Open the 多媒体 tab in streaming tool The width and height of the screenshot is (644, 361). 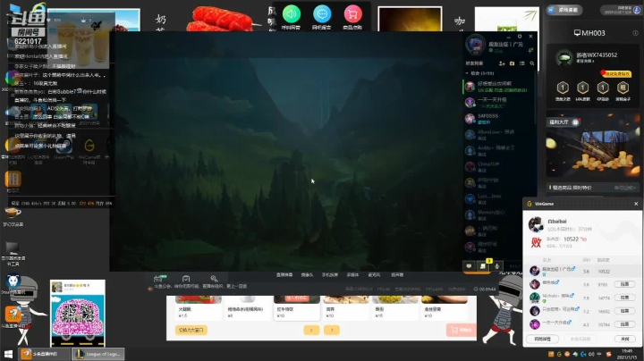[352, 275]
